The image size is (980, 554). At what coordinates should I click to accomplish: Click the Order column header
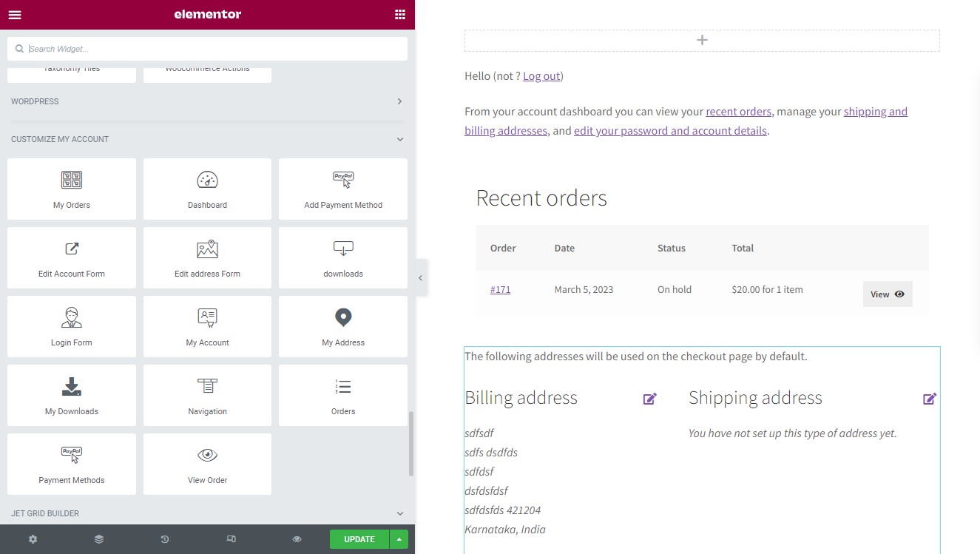pyautogui.click(x=503, y=248)
